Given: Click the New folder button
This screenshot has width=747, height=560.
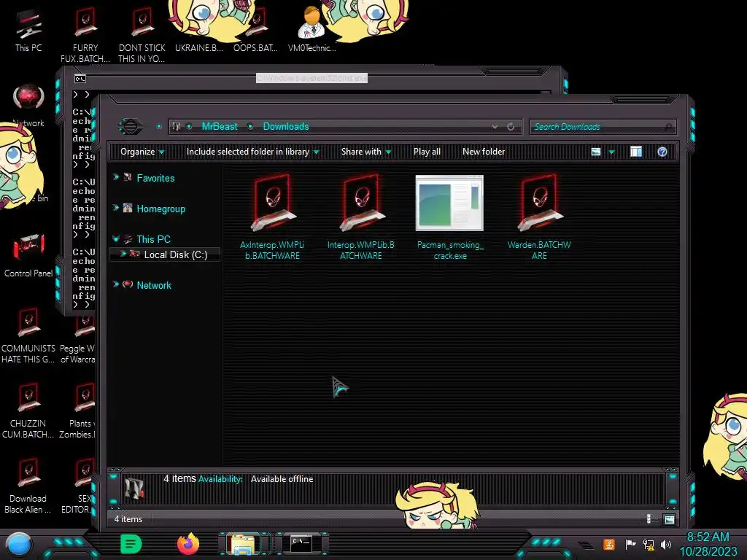Looking at the screenshot, I should coord(484,152).
